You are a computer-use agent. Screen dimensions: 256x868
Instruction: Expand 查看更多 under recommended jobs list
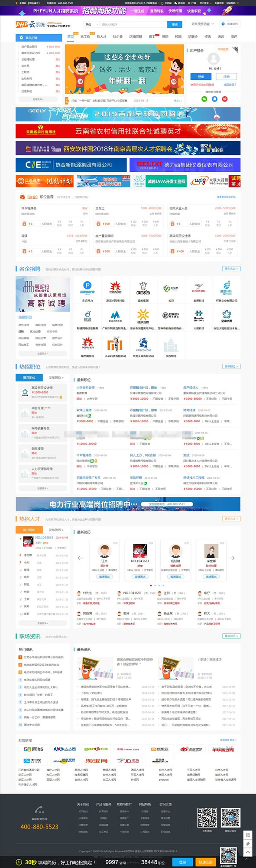pyautogui.click(x=42, y=488)
